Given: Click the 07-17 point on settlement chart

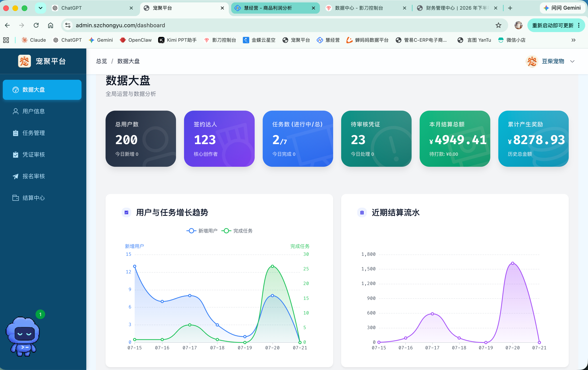Looking at the screenshot, I should (432, 314).
